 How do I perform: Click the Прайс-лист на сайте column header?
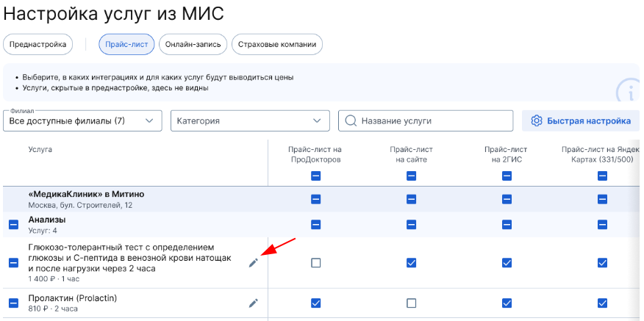point(411,155)
